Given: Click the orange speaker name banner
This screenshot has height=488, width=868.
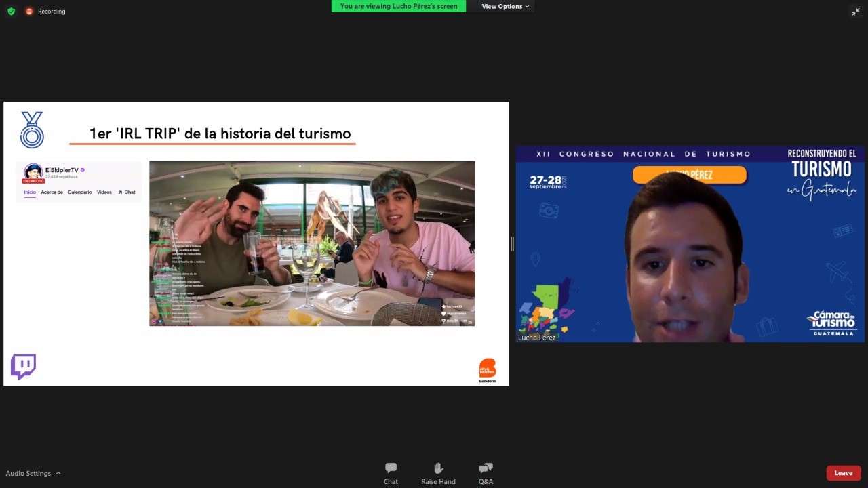Looking at the screenshot, I should click(690, 175).
